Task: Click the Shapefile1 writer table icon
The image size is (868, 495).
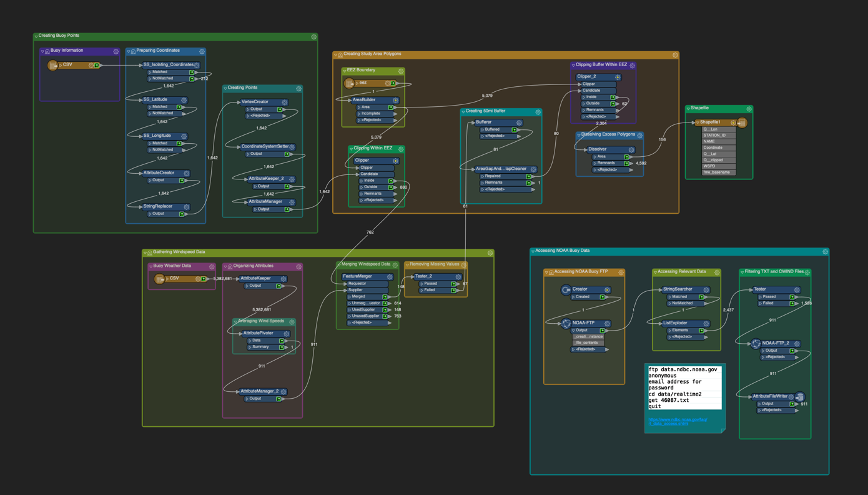Action: click(x=742, y=122)
